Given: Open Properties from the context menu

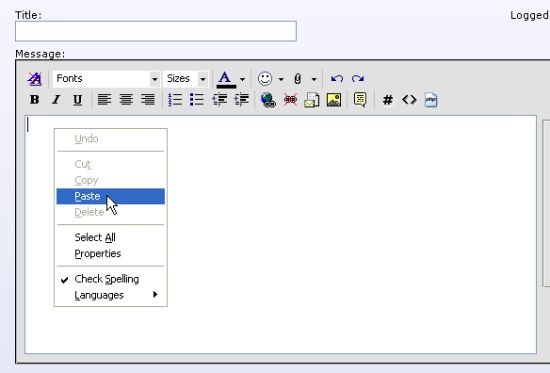Looking at the screenshot, I should (110, 254).
